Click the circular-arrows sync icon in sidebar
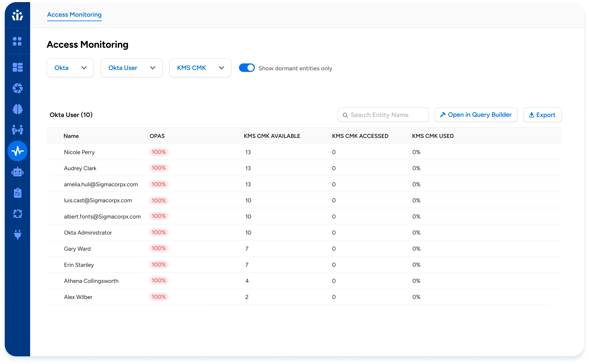589x364 pixels. (17, 214)
